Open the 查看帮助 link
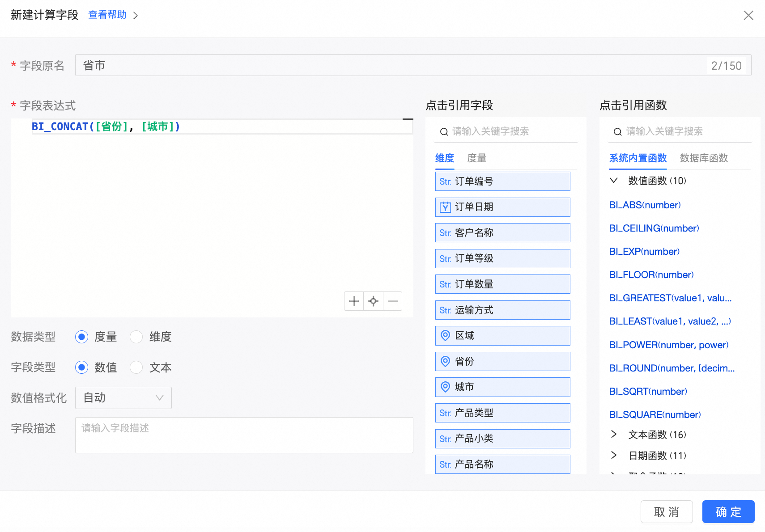Screen dimensions: 765x532 pos(107,15)
